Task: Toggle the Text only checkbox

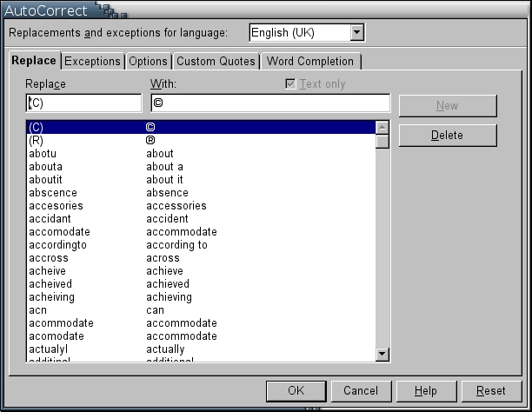Action: (291, 84)
